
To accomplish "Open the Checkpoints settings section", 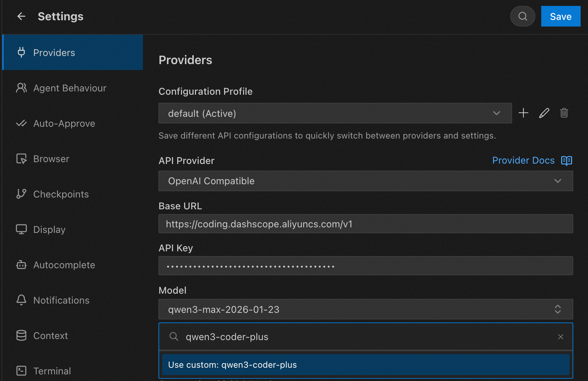I will coord(61,194).
